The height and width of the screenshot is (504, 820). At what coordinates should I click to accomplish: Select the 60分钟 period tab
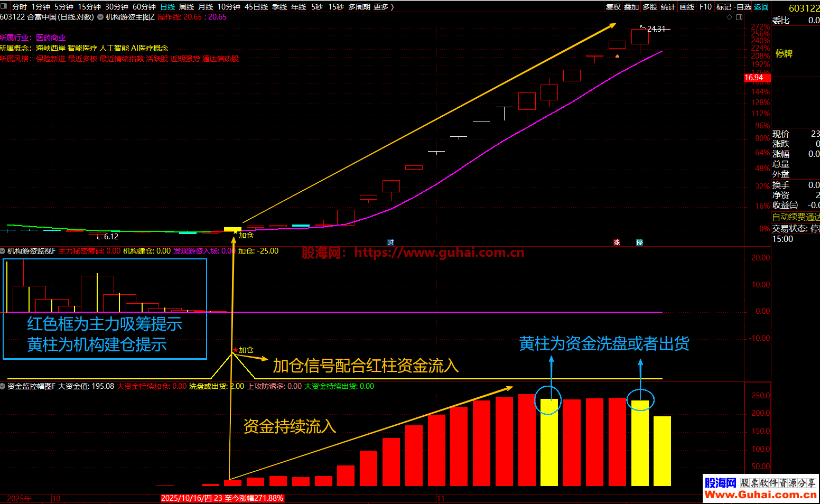coord(144,7)
